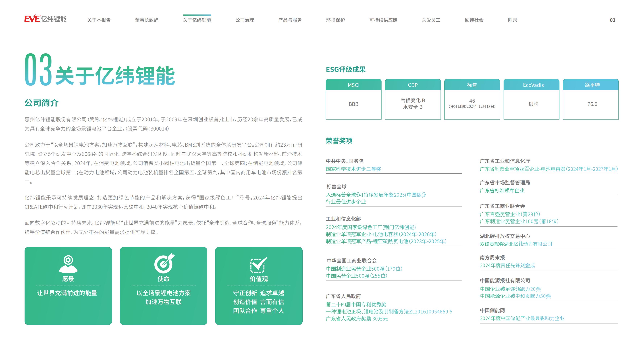Click 标普全球 awarding body label

click(x=336, y=186)
